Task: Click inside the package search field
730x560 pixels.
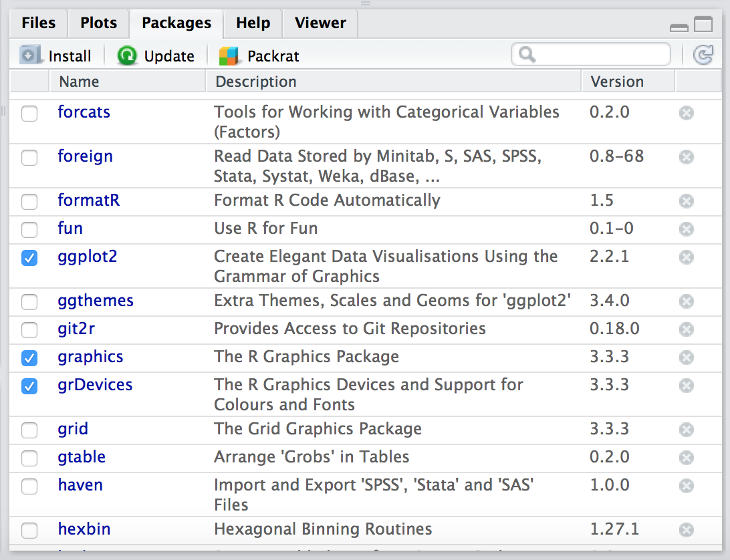Action: click(591, 55)
